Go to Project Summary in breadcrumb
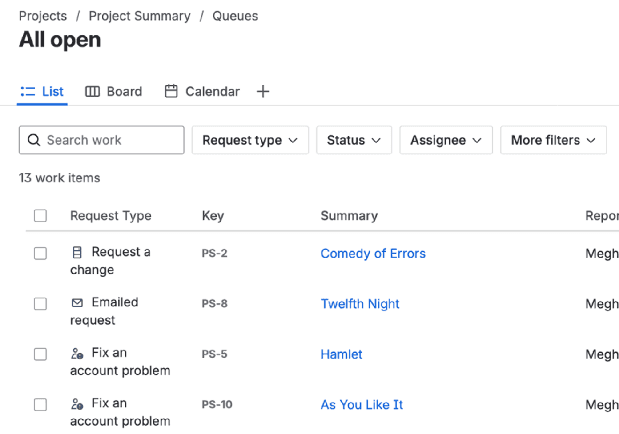The width and height of the screenshot is (619, 434). coord(139,16)
